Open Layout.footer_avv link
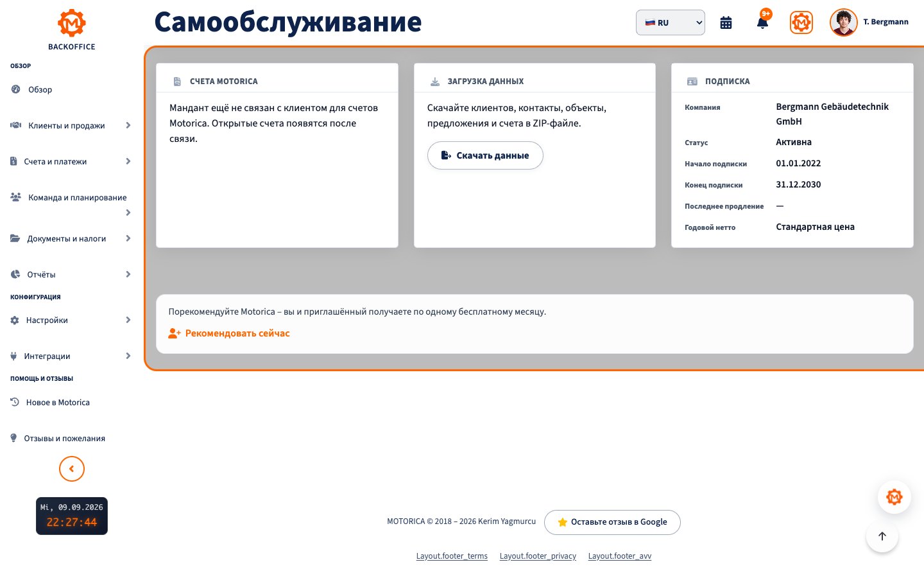This screenshot has height=578, width=924. [x=620, y=556]
